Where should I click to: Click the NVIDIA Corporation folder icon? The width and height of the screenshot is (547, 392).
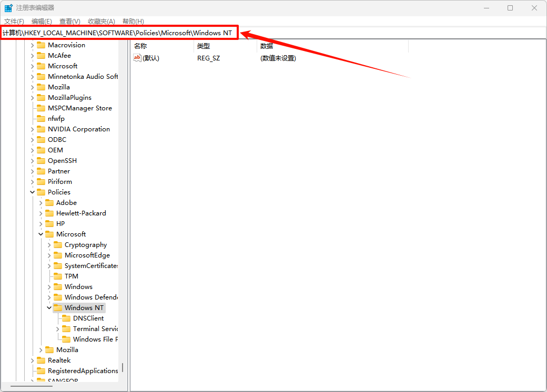pyautogui.click(x=41, y=129)
